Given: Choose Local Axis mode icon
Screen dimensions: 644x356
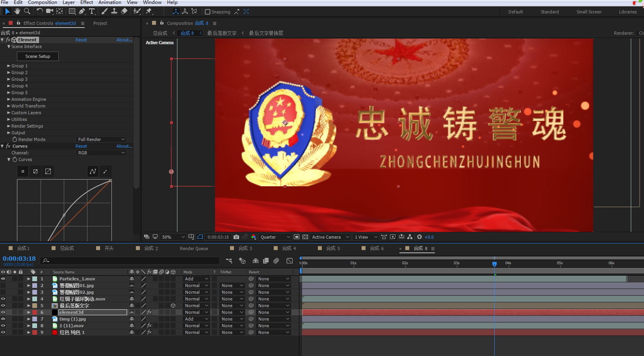Looking at the screenshot, I should point(176,11).
